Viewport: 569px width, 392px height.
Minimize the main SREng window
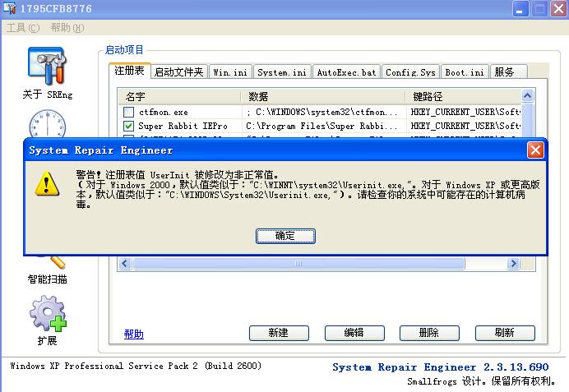520,9
